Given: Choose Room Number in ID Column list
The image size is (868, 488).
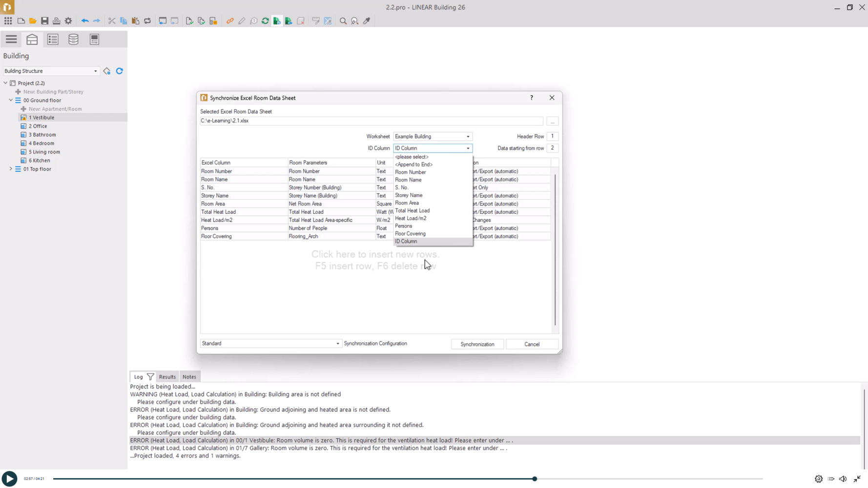Looking at the screenshot, I should (411, 172).
